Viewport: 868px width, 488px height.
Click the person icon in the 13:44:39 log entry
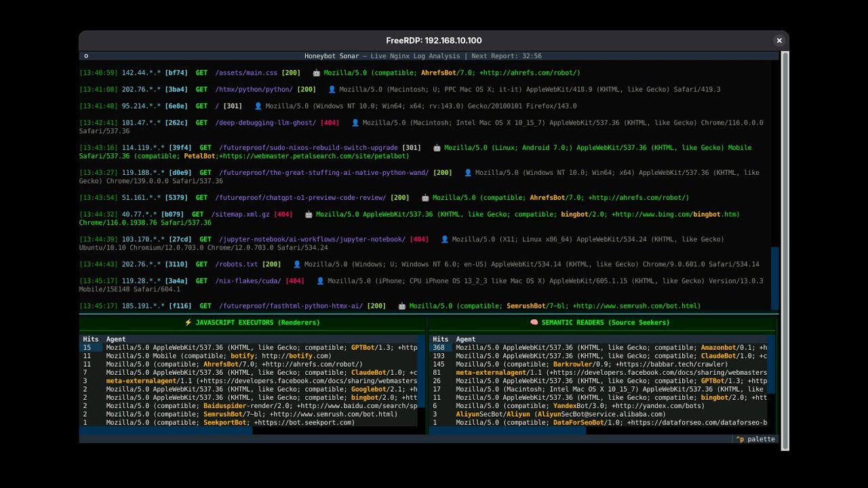coord(445,239)
